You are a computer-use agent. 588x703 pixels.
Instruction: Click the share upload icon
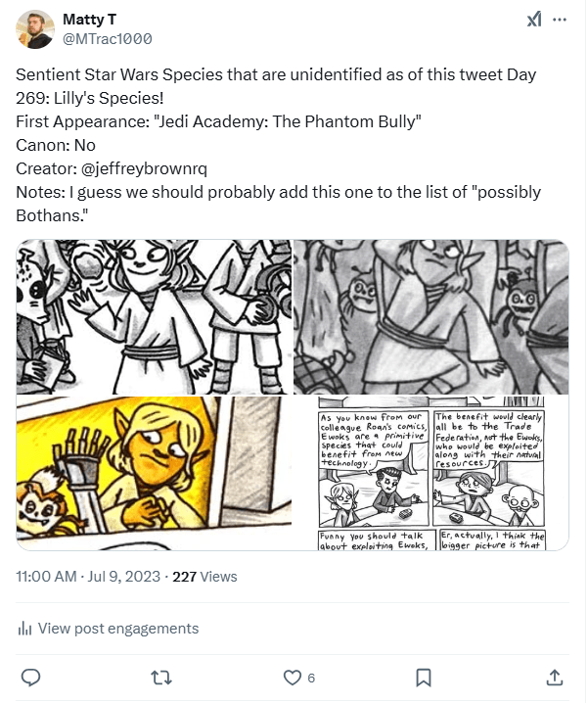554,677
